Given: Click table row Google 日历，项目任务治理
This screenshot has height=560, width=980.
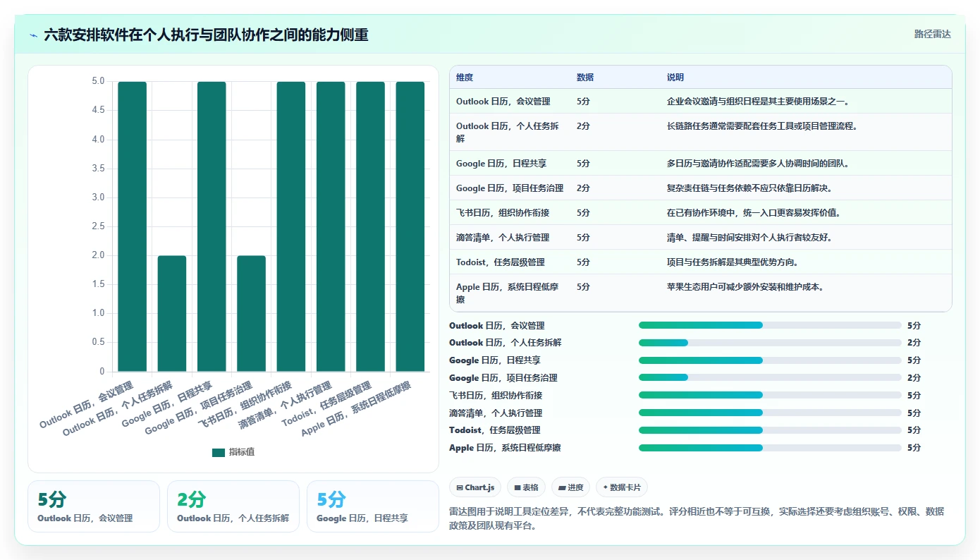Looking at the screenshot, I should [700, 188].
